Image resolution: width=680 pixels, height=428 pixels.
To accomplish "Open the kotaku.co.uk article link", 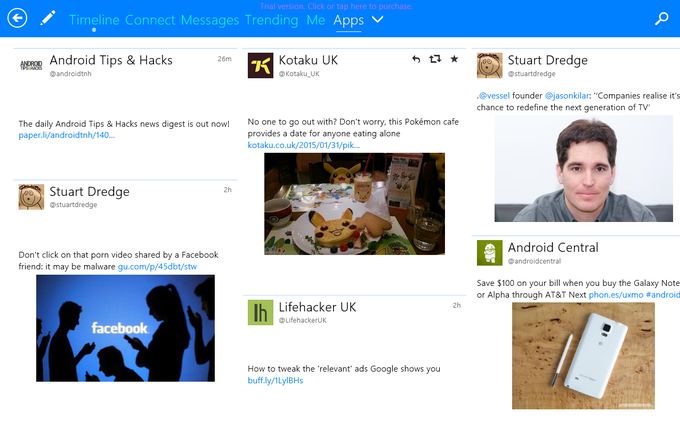I will [x=304, y=145].
